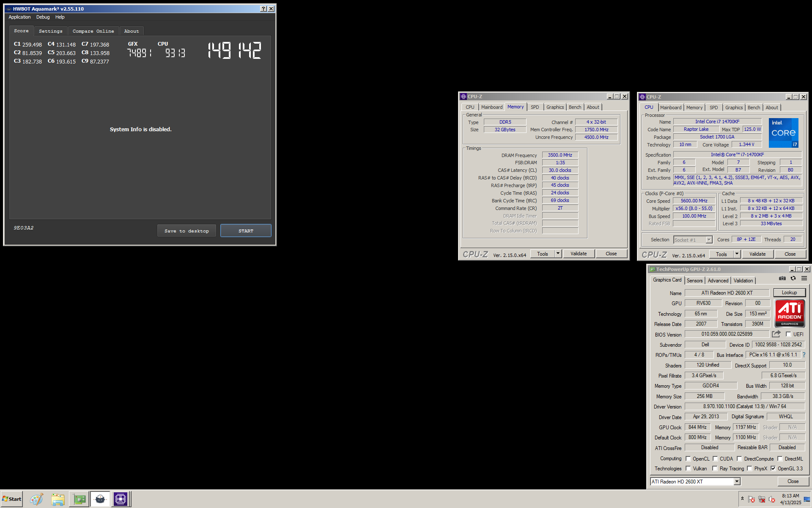Click the BIOS export share icon in GPU-Z

pyautogui.click(x=776, y=334)
